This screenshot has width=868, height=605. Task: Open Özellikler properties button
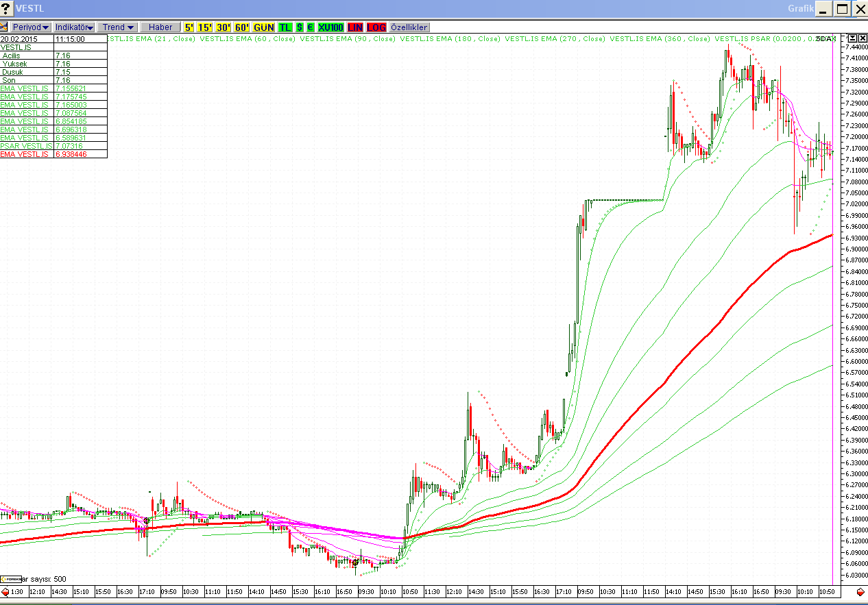click(x=409, y=27)
